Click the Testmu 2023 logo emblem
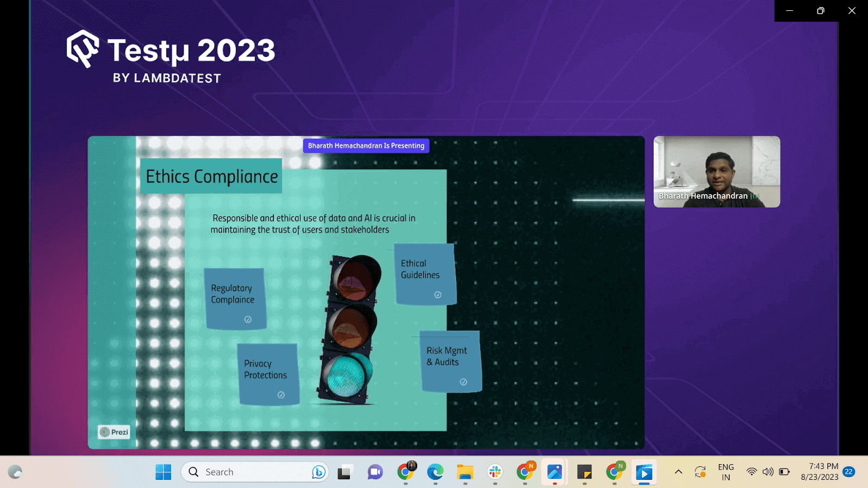The image size is (868, 488). pos(83,49)
